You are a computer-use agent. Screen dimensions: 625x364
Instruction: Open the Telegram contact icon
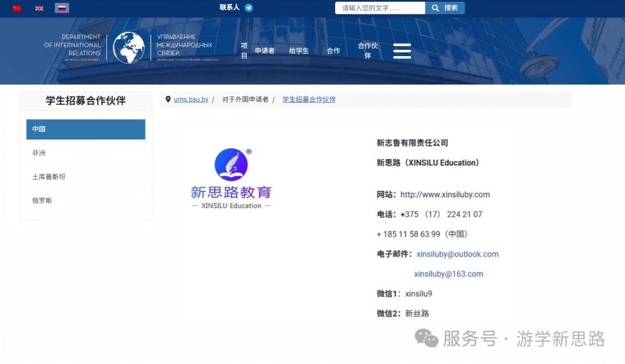(x=249, y=8)
